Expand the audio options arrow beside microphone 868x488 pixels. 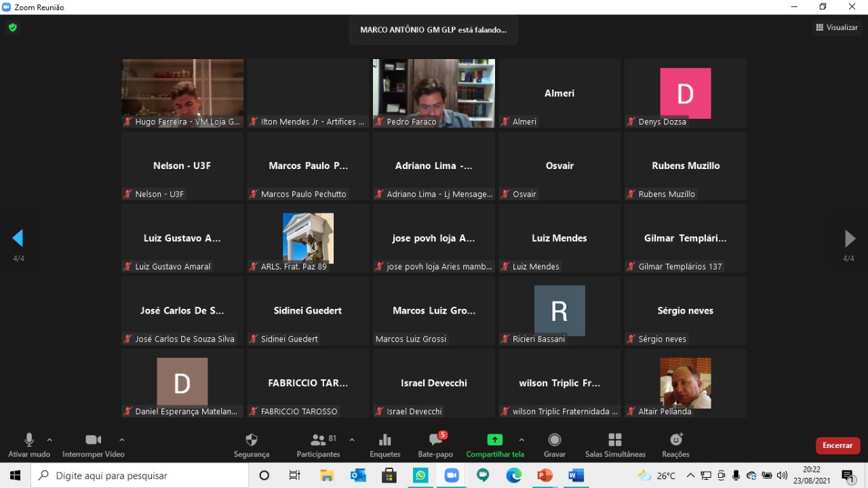50,440
